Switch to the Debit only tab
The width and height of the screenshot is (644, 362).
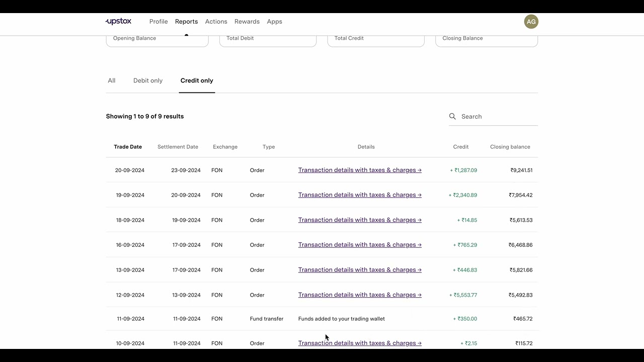click(x=148, y=80)
